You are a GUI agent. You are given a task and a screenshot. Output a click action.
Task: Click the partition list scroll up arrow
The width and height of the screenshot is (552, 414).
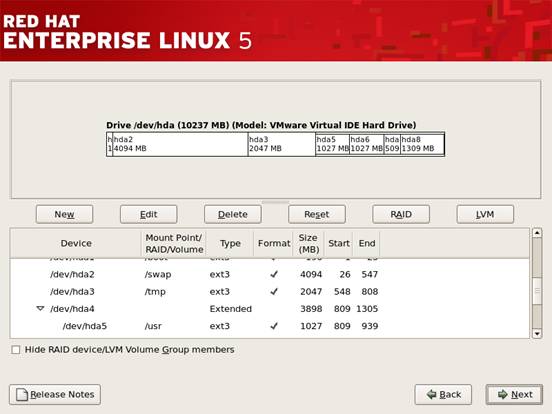[x=537, y=233]
